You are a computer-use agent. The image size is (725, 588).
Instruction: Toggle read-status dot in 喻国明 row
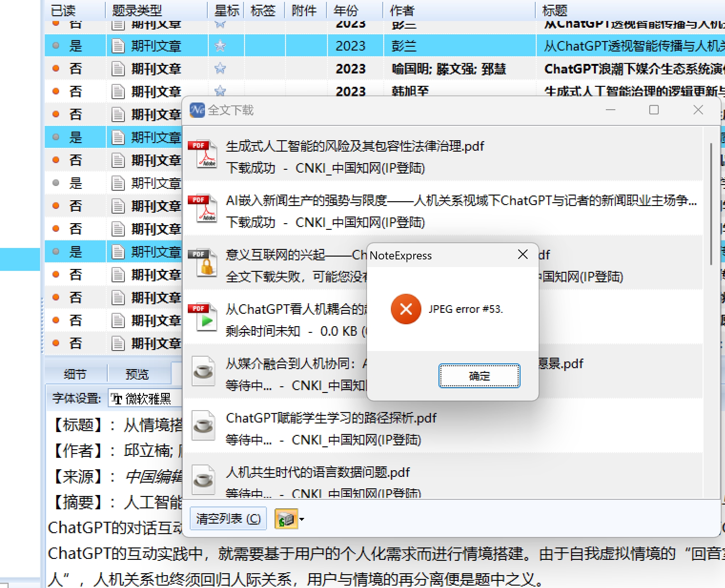(x=56, y=69)
